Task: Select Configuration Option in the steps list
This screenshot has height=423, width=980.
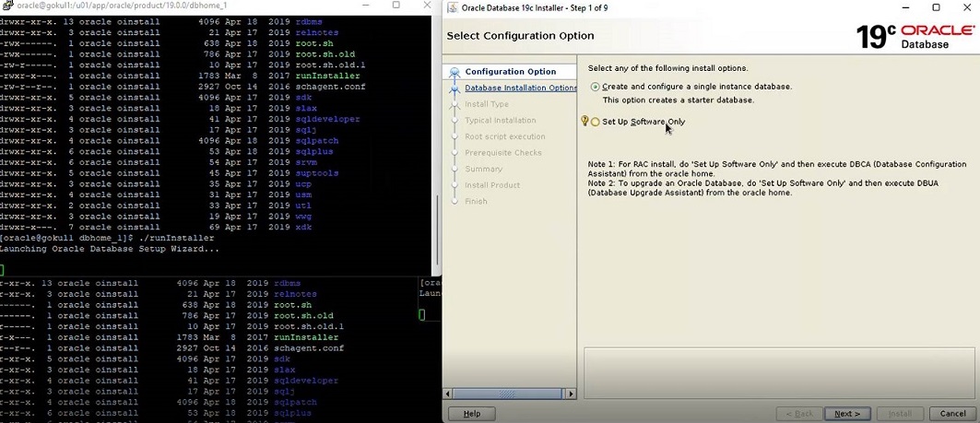Action: click(510, 72)
